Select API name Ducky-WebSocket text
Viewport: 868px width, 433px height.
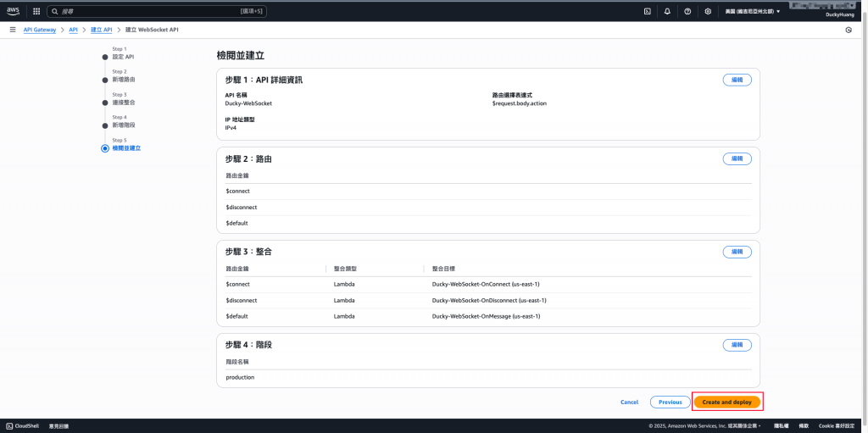click(x=248, y=103)
